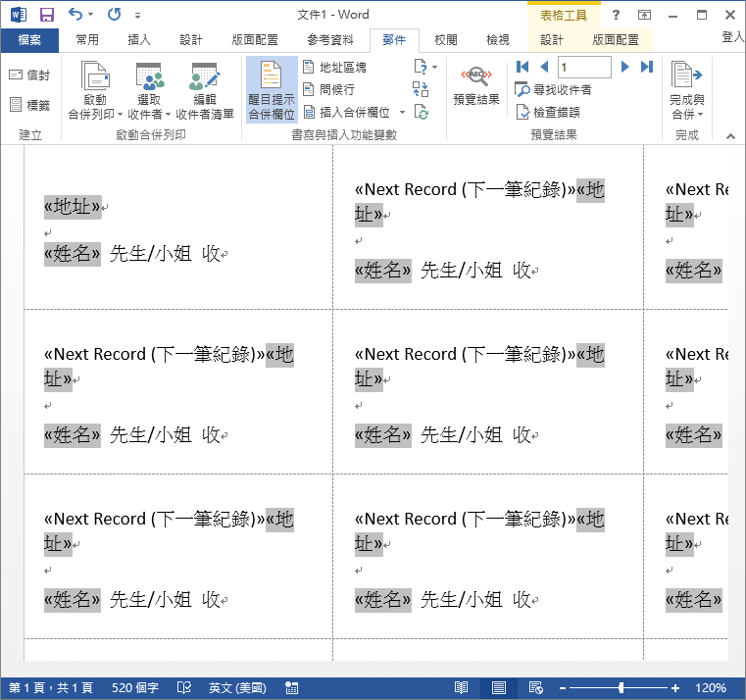The image size is (746, 700).
Task: Click Sign in (登入) link
Action: click(x=732, y=37)
